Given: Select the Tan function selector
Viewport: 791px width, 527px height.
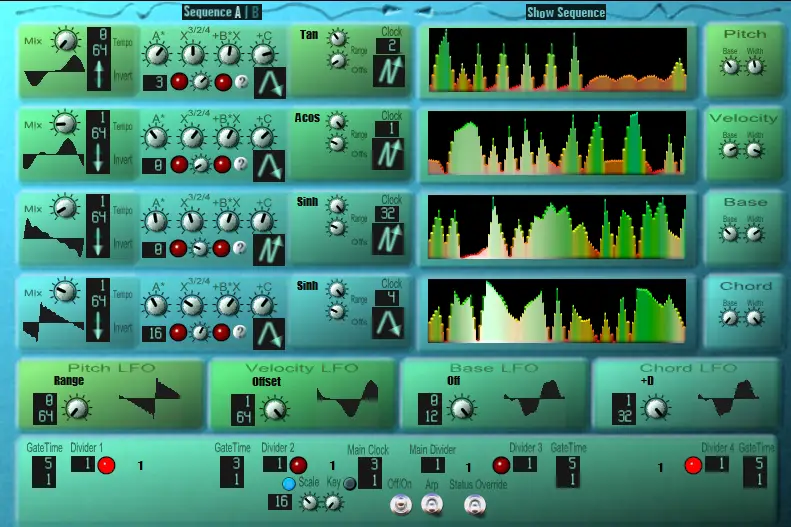Looking at the screenshot, I should [x=309, y=34].
